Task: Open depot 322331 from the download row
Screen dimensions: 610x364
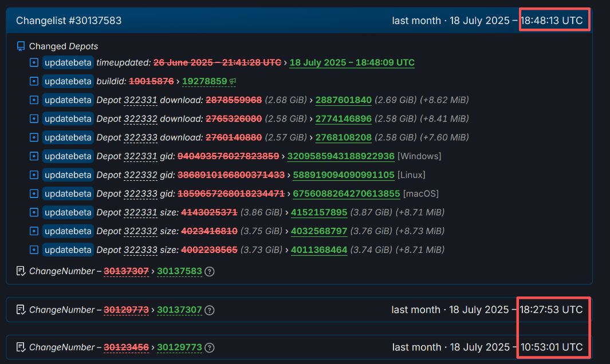Action: tap(140, 100)
